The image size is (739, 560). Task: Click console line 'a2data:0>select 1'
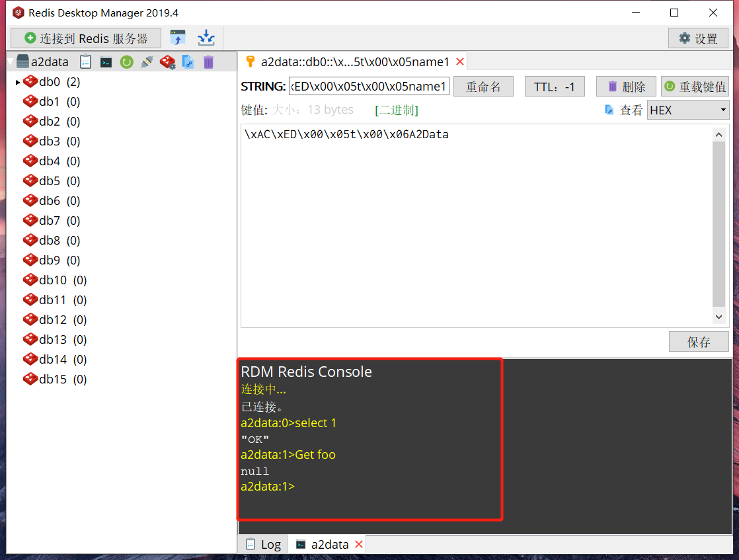[x=288, y=423]
